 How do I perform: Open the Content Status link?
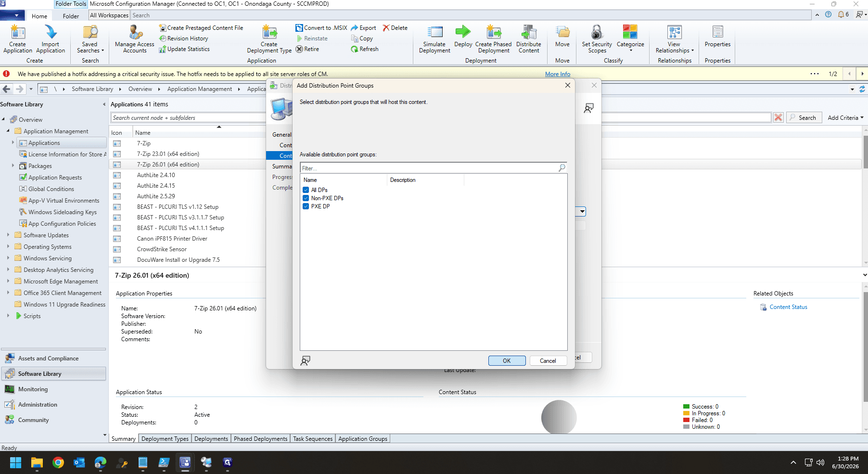pyautogui.click(x=788, y=307)
